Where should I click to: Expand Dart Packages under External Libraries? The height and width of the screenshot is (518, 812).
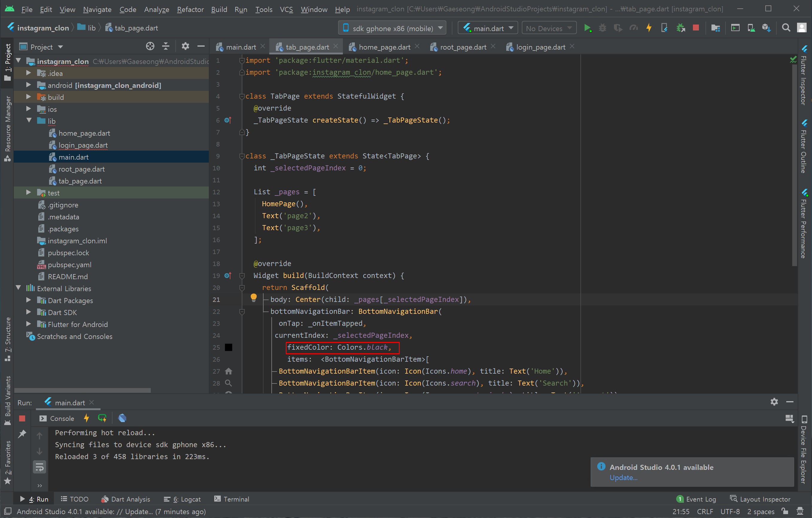point(28,300)
